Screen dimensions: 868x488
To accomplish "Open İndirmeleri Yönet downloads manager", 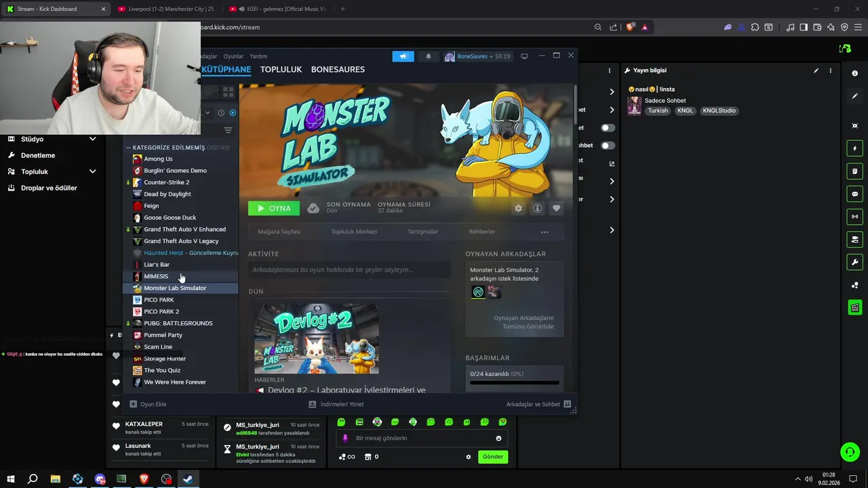I will pos(336,404).
